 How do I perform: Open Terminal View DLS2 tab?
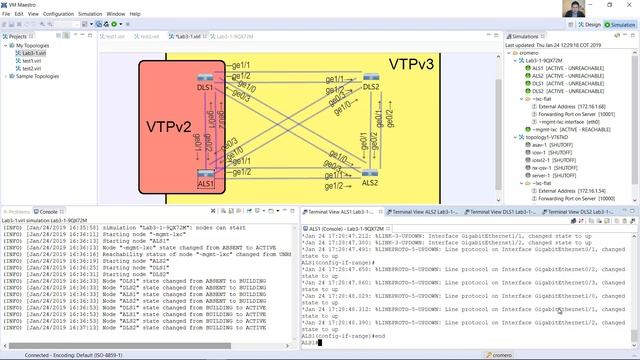578,212
